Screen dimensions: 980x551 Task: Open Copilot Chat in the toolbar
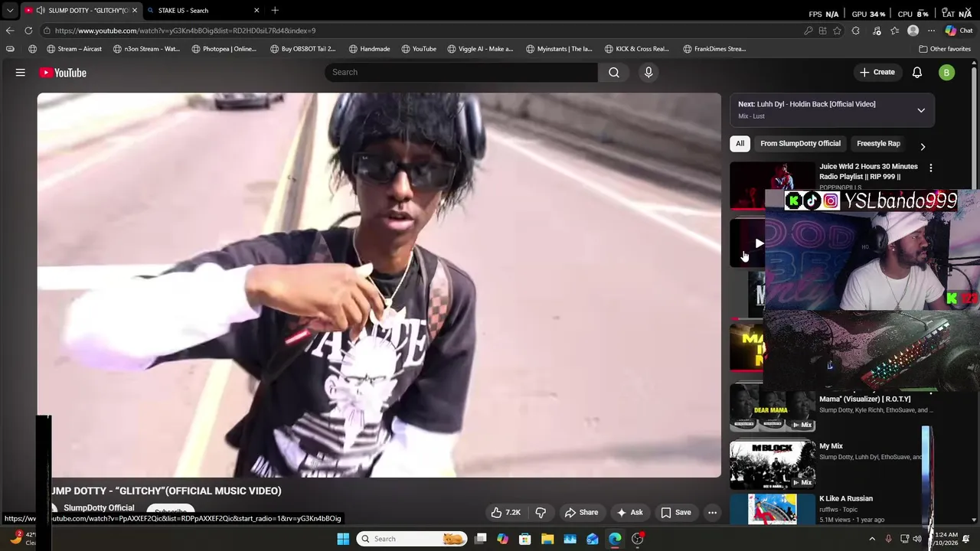[x=959, y=31]
